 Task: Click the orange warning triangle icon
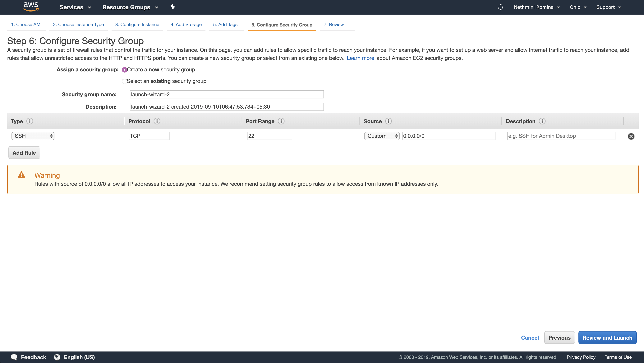21,175
